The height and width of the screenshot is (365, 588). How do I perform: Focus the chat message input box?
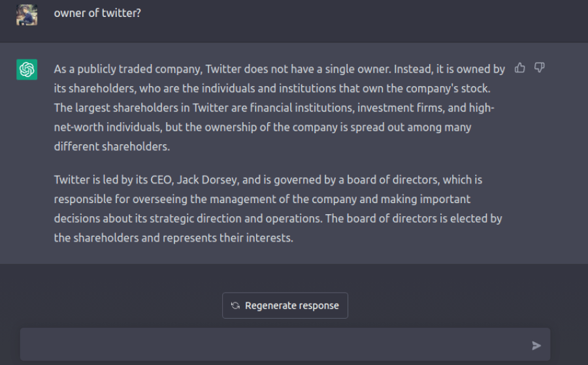click(274, 345)
